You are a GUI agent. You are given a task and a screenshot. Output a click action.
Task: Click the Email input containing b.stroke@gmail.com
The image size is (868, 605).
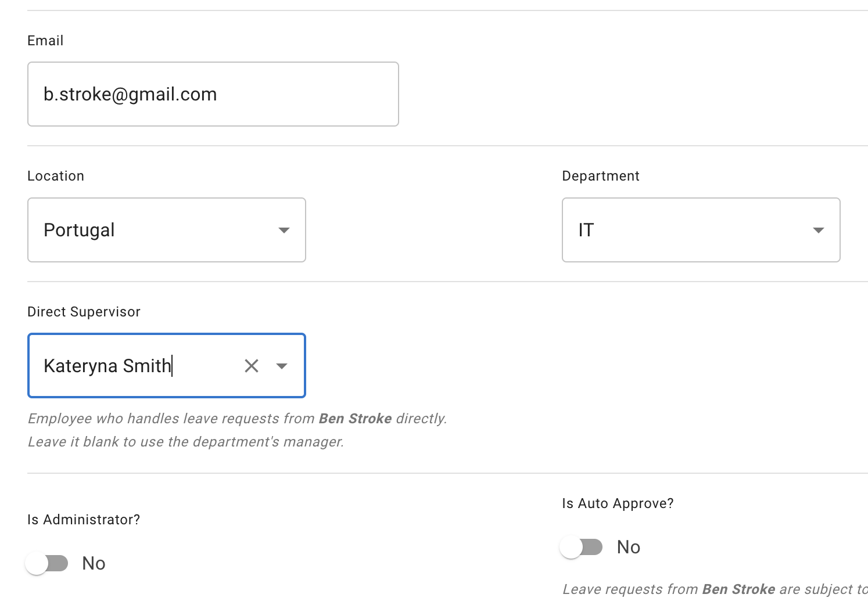pos(213,93)
